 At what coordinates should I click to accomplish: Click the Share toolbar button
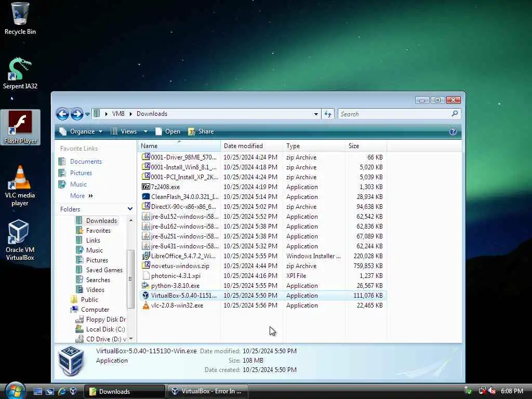pos(201,131)
